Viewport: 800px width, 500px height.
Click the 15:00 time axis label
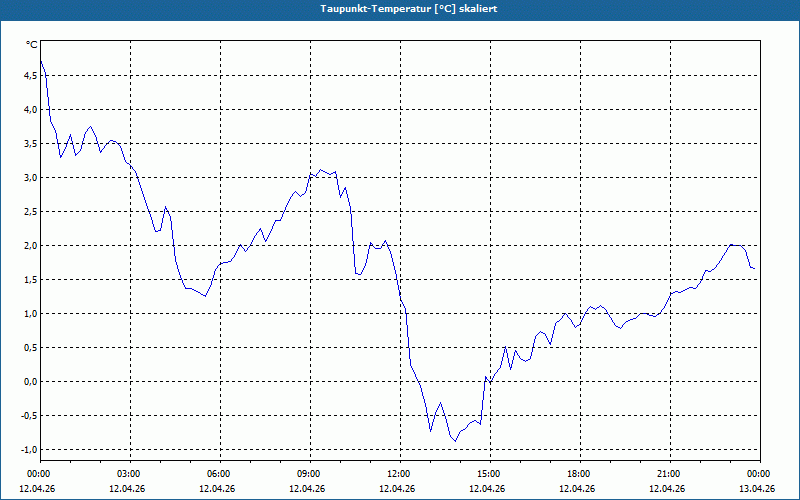pyautogui.click(x=490, y=474)
